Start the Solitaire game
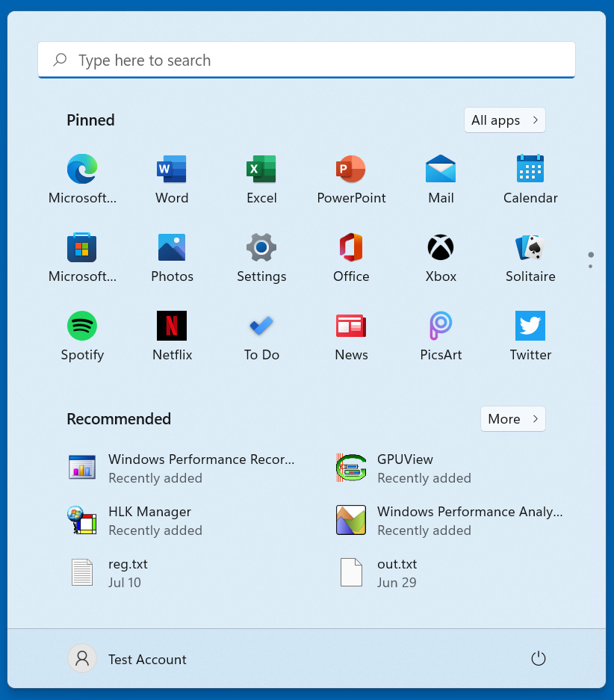 tap(530, 257)
